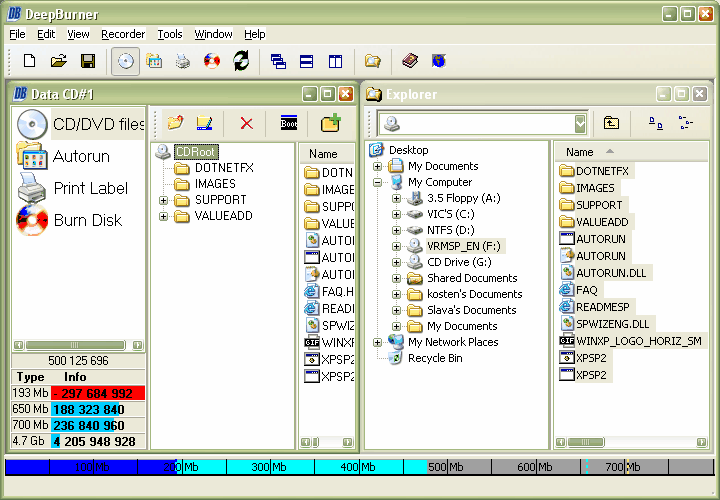Click the Boot image icon

[289, 123]
